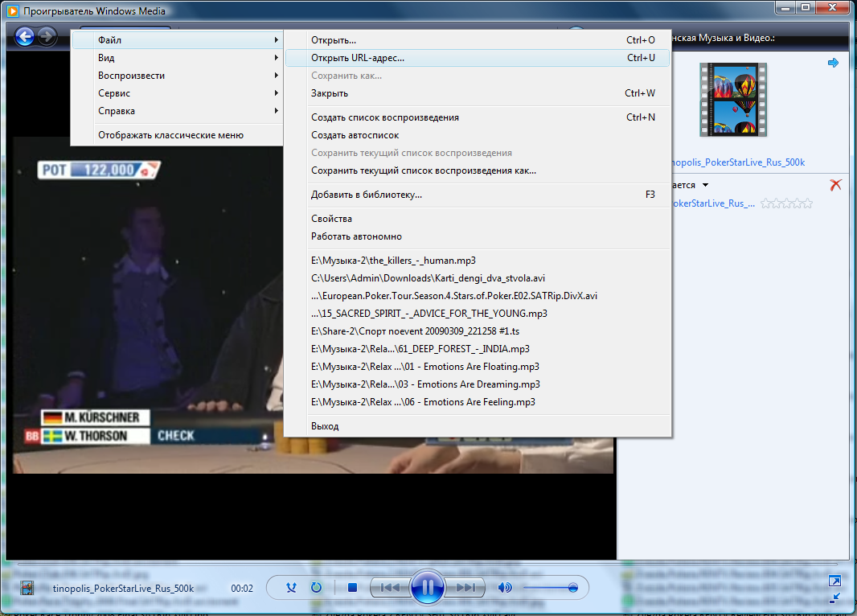Choose 'Добавить в библиотеку...' from File menu
The image size is (857, 616).
coord(367,195)
